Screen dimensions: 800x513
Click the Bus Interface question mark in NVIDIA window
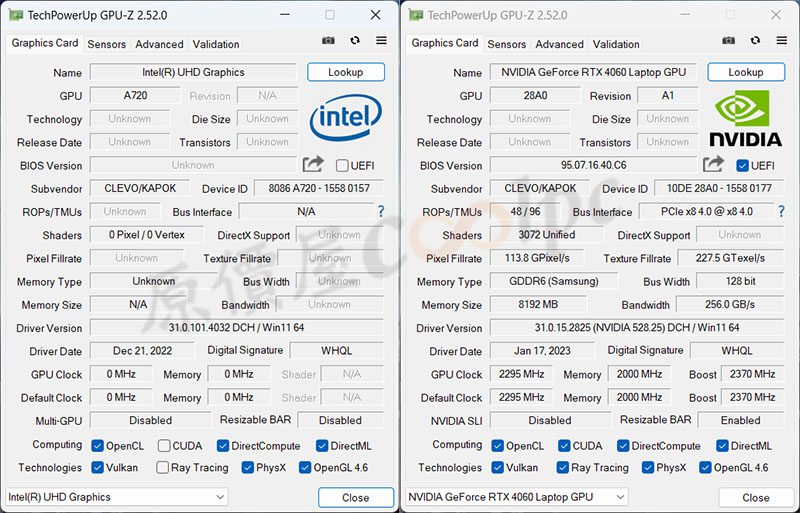(781, 211)
